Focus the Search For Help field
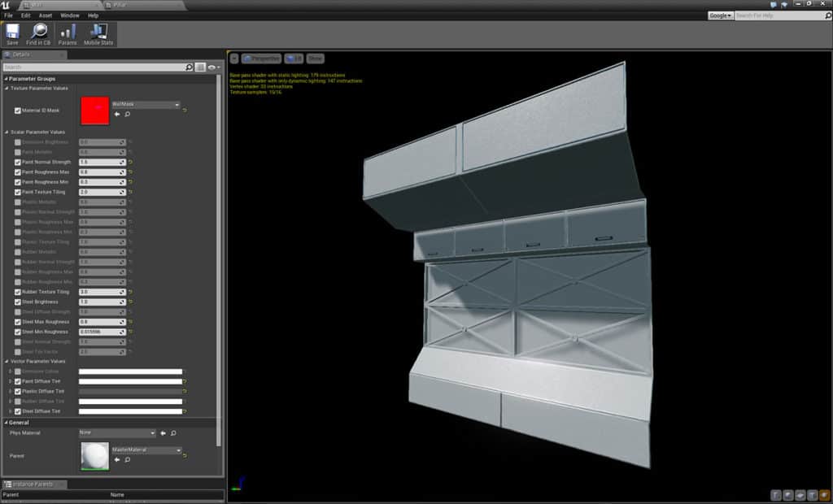The image size is (833, 504). tap(778, 16)
